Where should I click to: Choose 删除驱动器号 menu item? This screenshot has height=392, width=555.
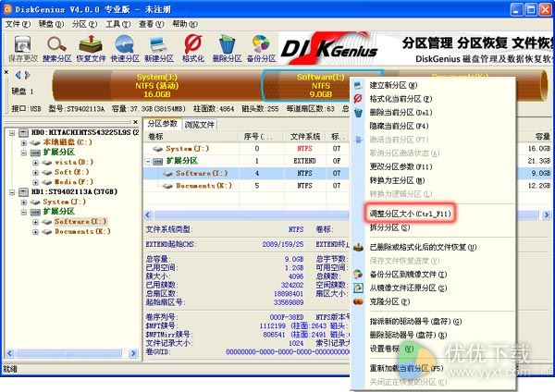pyautogui.click(x=433, y=335)
